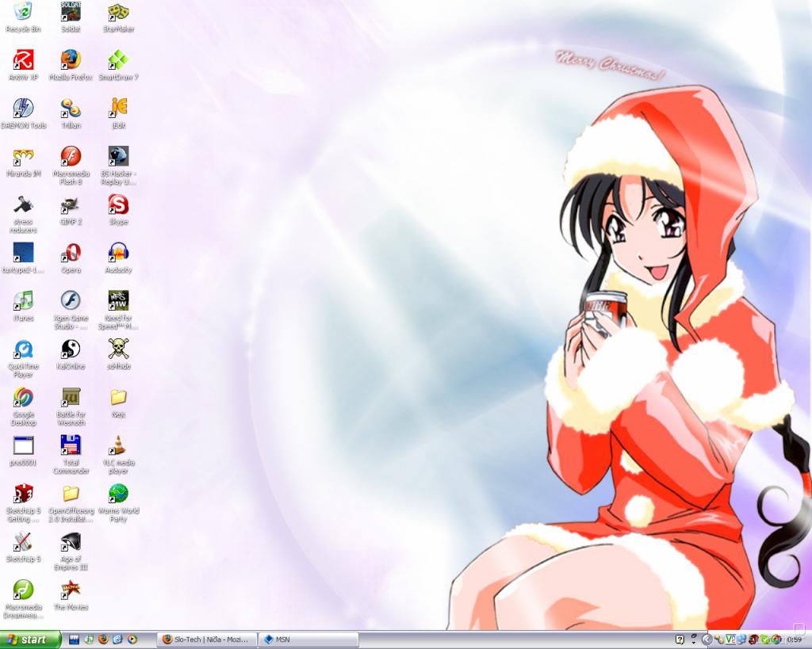Launch the Soldat game shortcut

pyautogui.click(x=71, y=17)
